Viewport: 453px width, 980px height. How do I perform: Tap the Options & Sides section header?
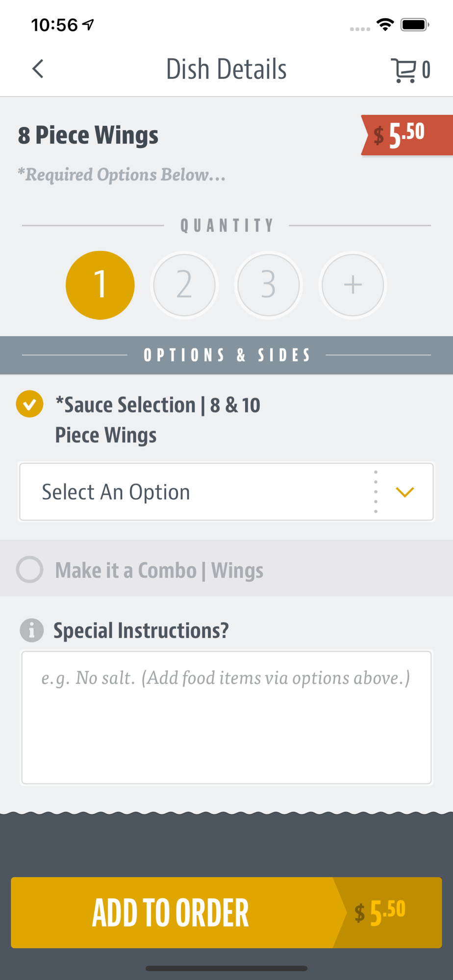pos(226,355)
